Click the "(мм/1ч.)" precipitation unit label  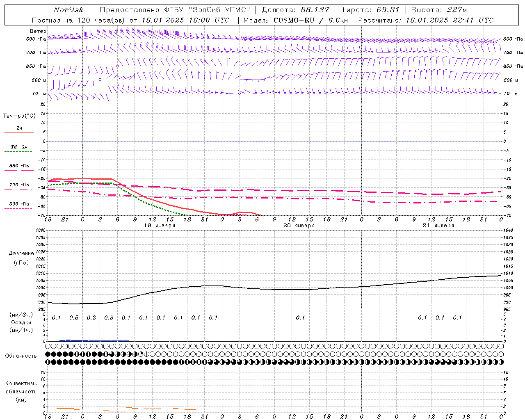pos(21,330)
